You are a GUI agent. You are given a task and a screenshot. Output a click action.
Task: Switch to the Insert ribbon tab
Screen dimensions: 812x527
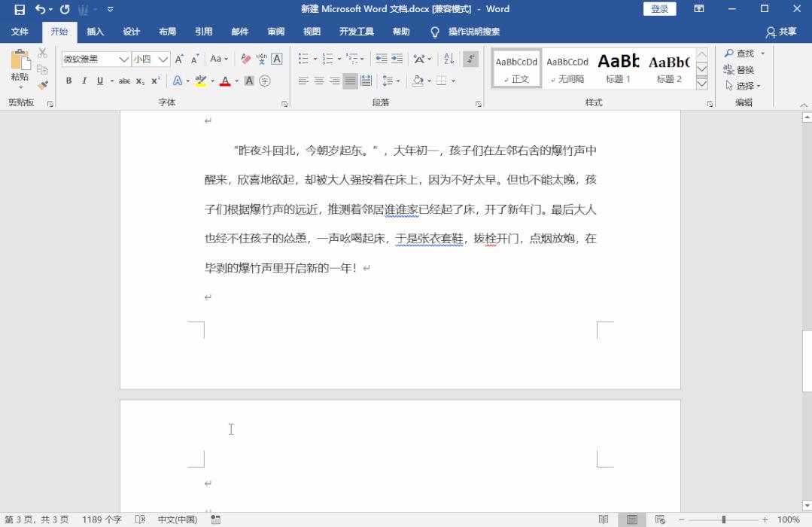pos(96,32)
